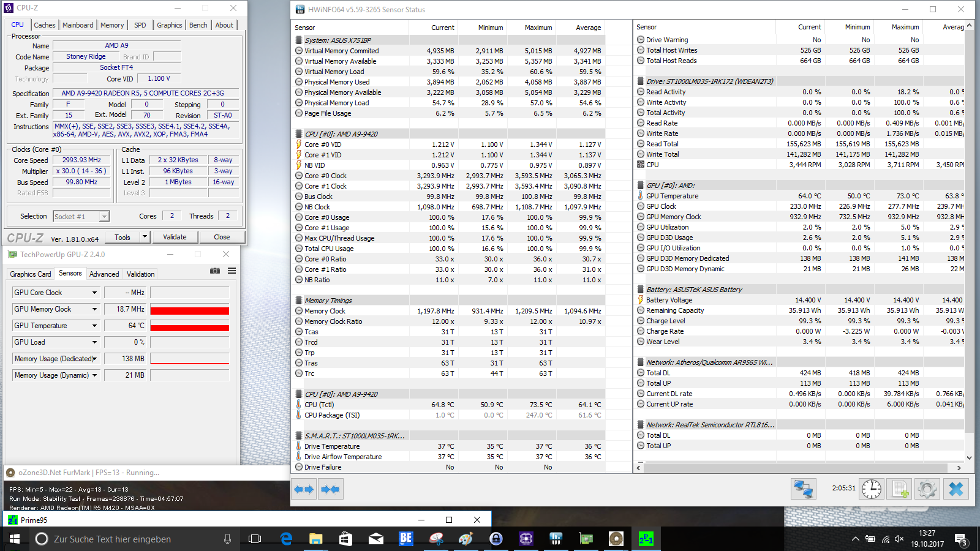This screenshot has height=551, width=980.
Task: Click the CPU-Z Close button
Action: (x=222, y=237)
